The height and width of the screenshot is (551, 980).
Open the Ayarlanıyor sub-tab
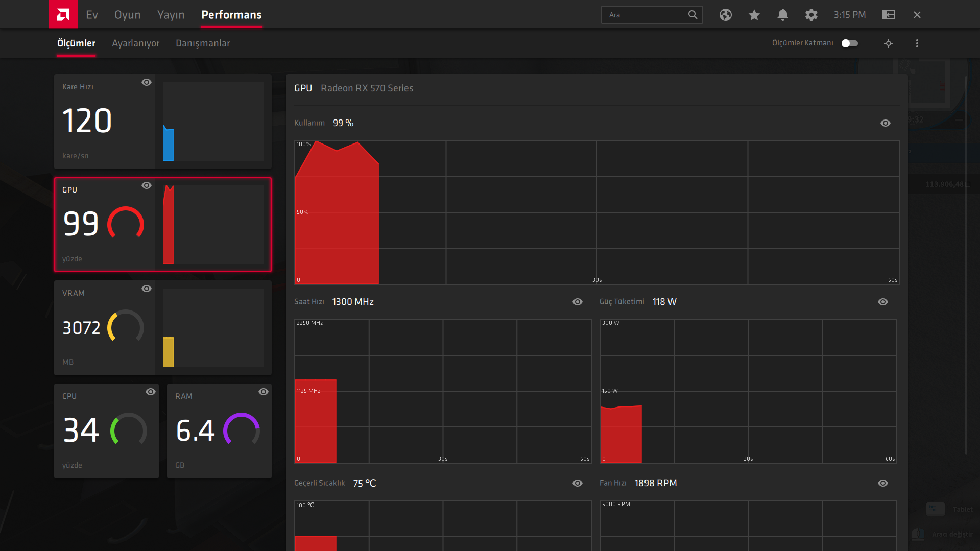[136, 43]
